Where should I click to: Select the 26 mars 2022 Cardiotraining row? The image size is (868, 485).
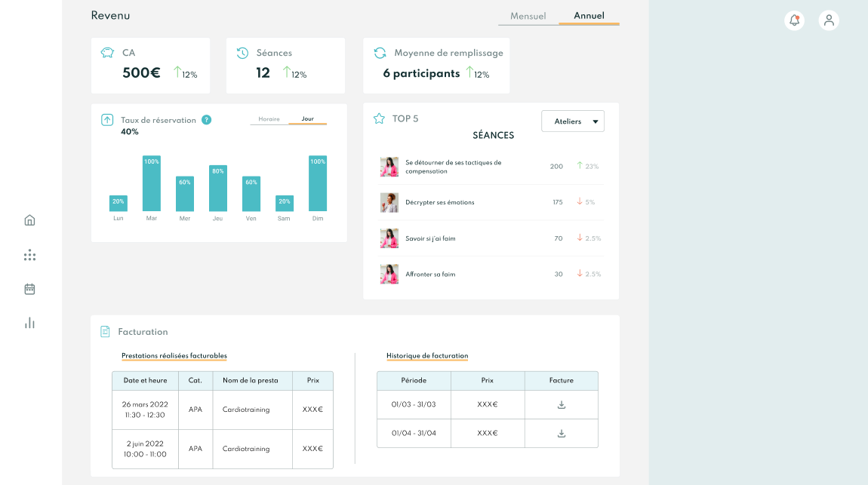click(x=222, y=410)
